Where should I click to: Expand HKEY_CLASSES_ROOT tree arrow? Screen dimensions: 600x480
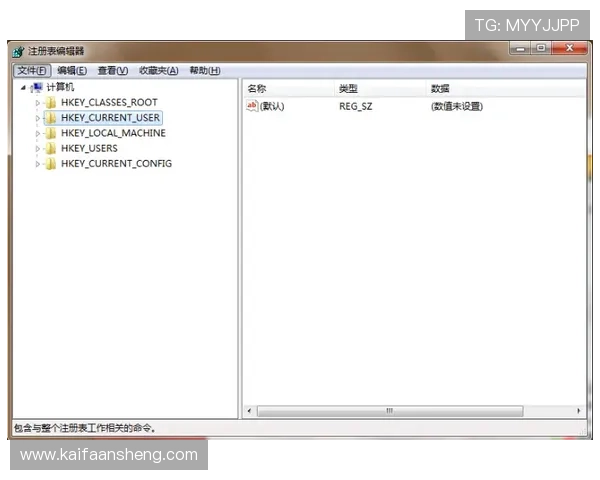tap(38, 103)
